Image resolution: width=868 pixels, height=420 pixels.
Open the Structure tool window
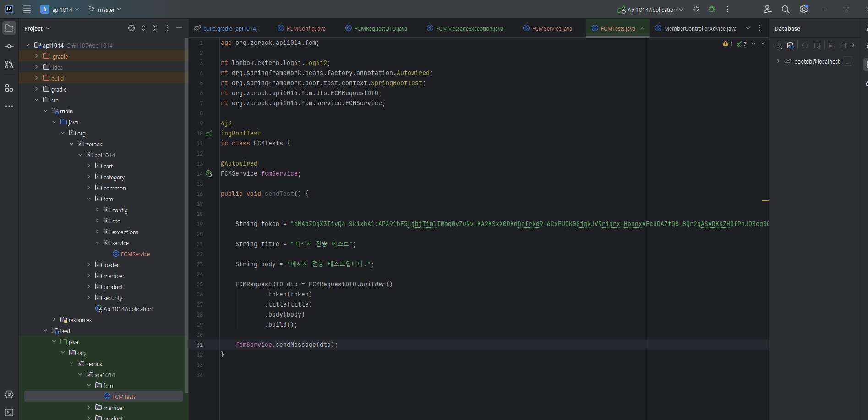[x=9, y=88]
